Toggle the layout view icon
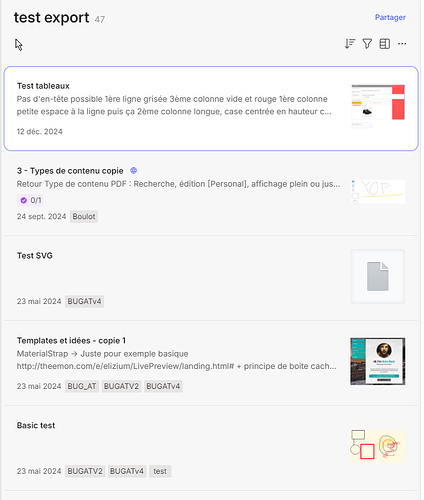The width and height of the screenshot is (424, 500). click(384, 44)
